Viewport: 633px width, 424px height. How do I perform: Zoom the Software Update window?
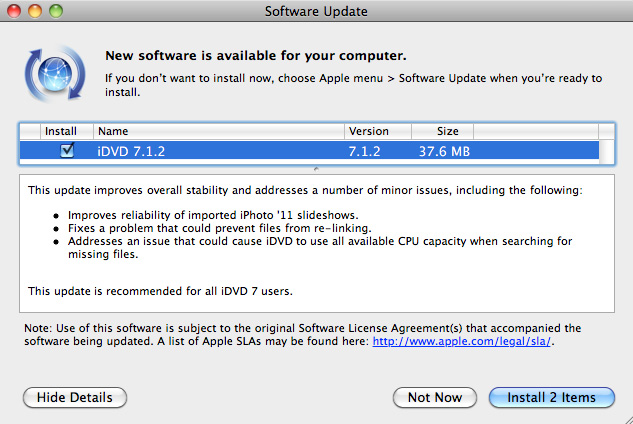(x=56, y=11)
